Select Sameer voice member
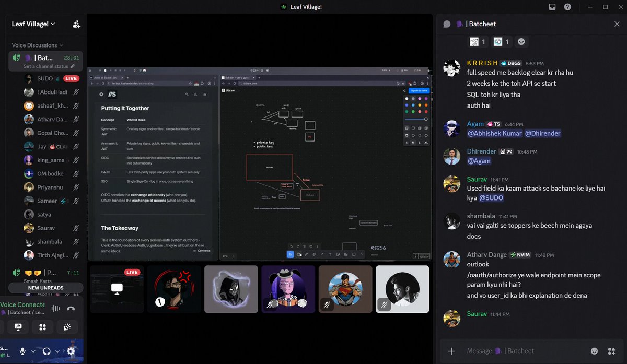 pos(51,201)
